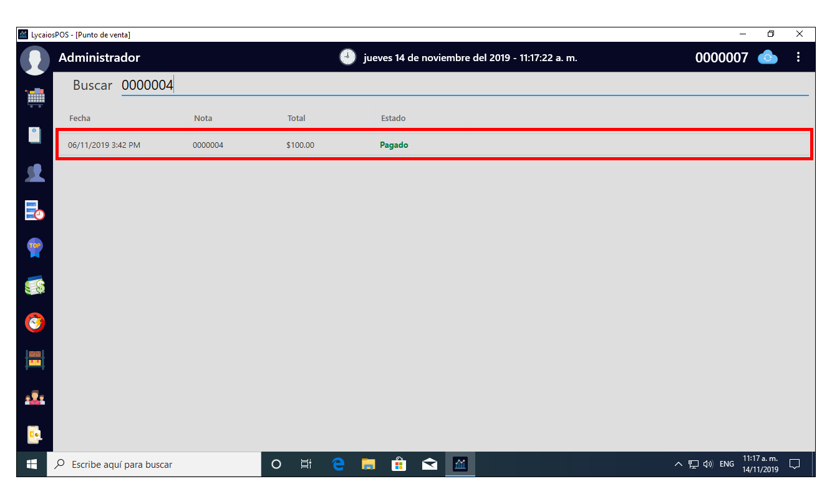Click the clock icon beside the date

[347, 57]
